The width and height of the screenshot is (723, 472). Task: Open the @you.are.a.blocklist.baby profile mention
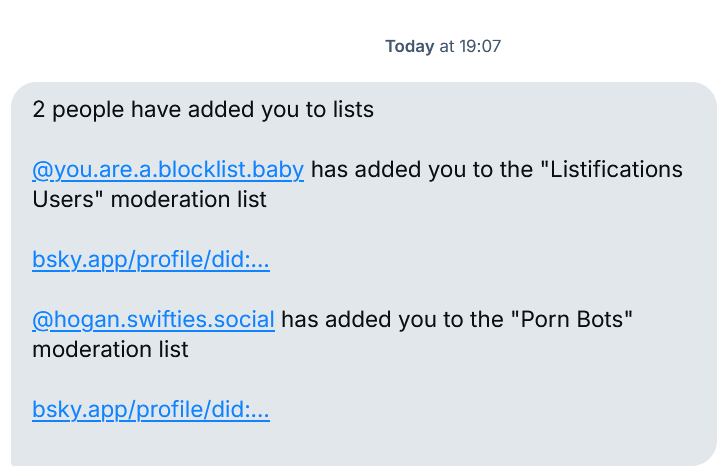click(168, 169)
